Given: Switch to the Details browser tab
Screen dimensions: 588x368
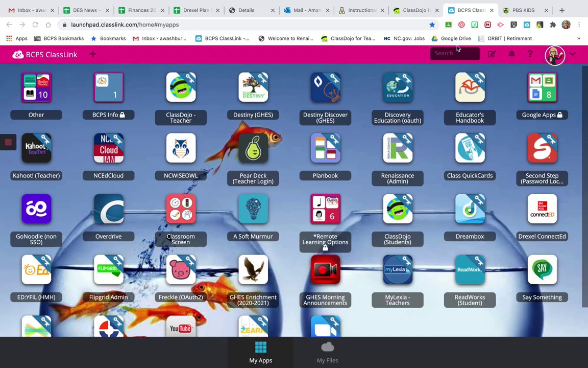Looking at the screenshot, I should click(x=251, y=10).
